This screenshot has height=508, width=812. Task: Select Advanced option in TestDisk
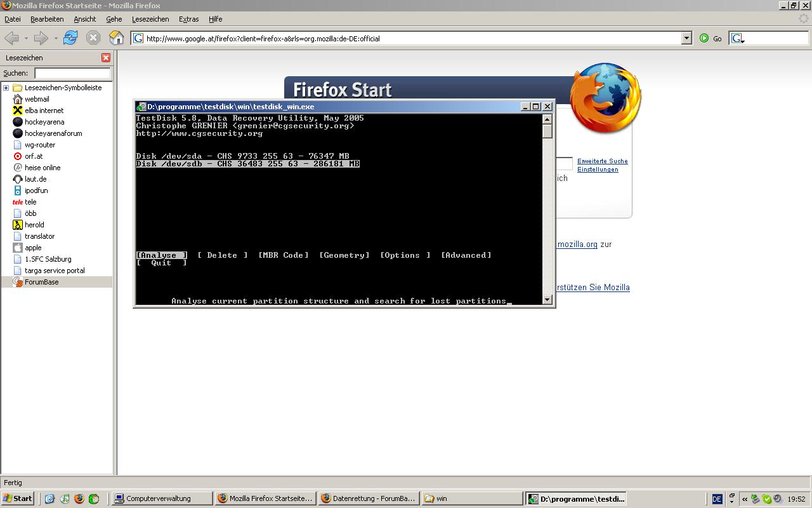(466, 255)
